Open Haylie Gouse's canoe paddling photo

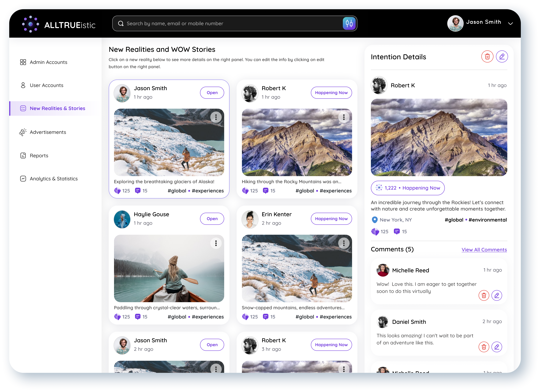pyautogui.click(x=169, y=268)
